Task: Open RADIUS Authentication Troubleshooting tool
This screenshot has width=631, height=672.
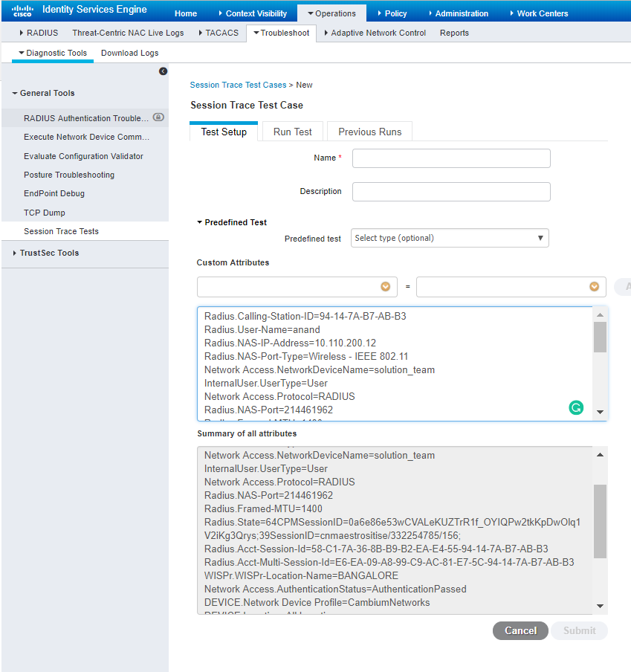Action: tap(86, 118)
